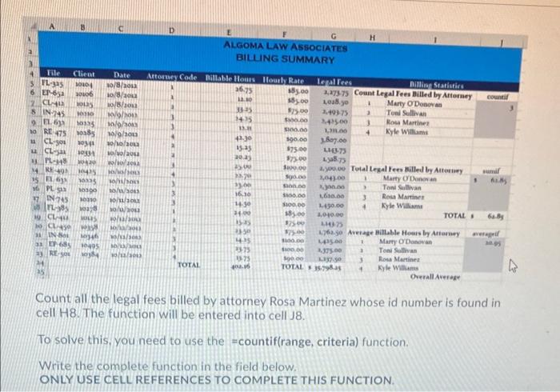Click 'Kyle Williams' in the Total Legal Fees section
This screenshot has width=560, height=392.
click(402, 206)
